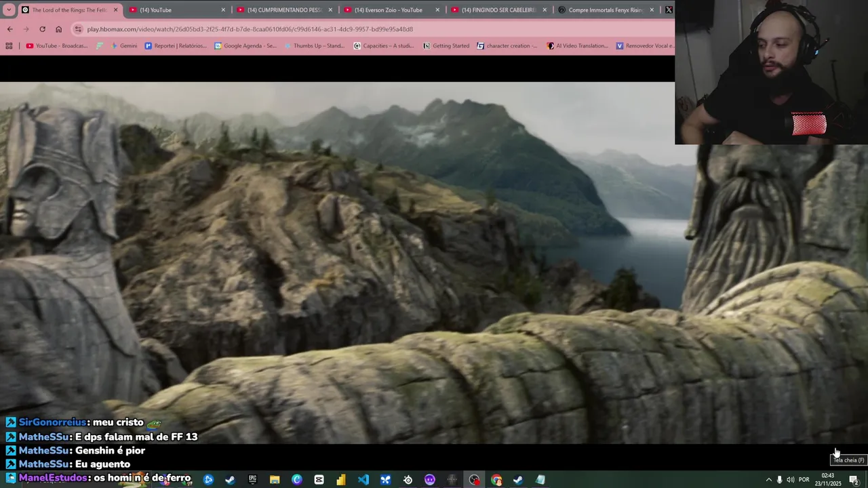Open the purple round-face app in taskbar
868x488 pixels.
pyautogui.click(x=430, y=480)
